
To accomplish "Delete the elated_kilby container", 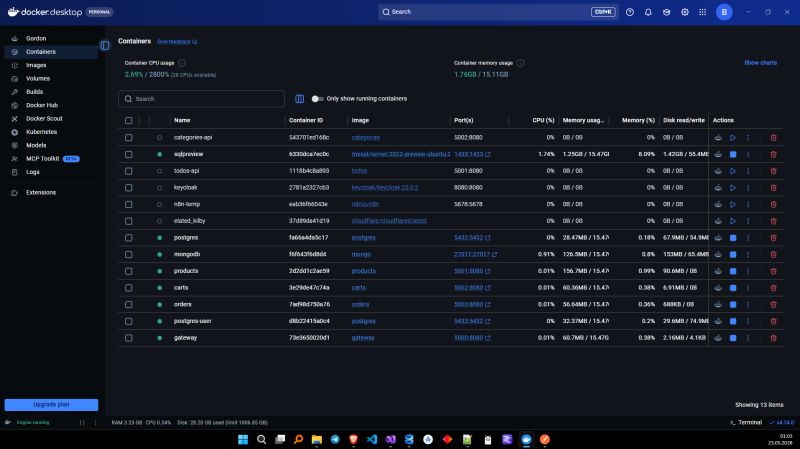I will [773, 221].
